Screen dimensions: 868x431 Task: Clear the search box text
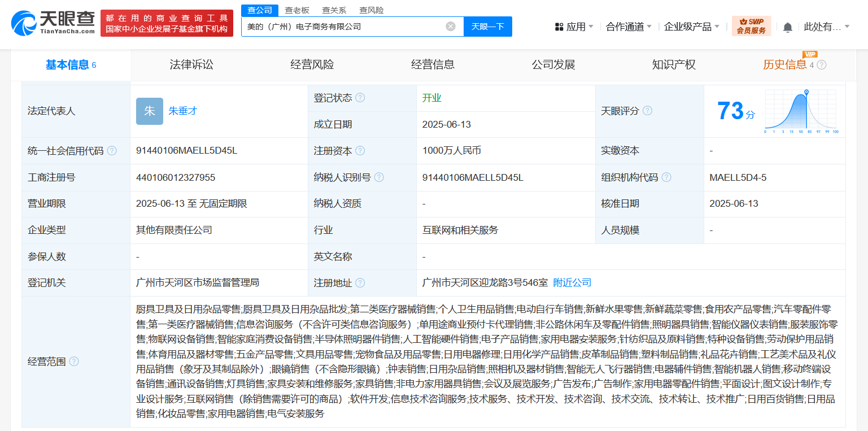(450, 27)
